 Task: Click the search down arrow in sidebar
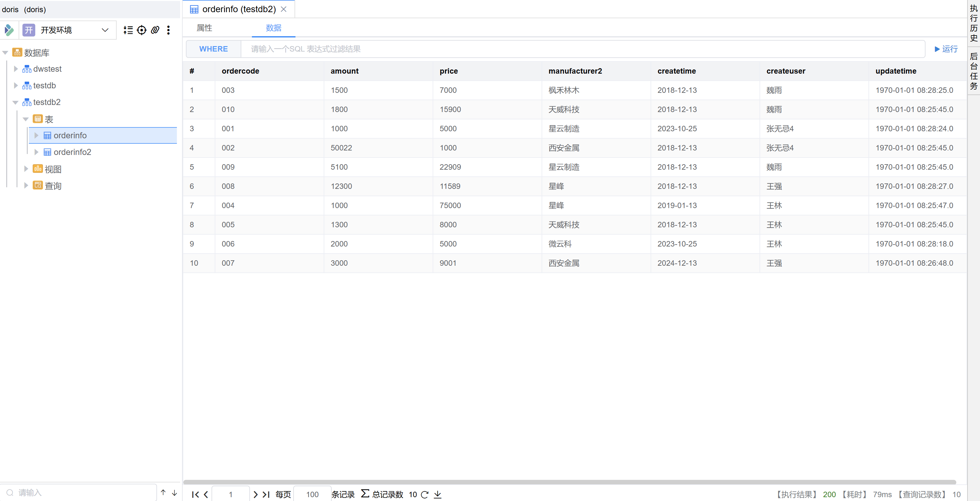click(174, 493)
